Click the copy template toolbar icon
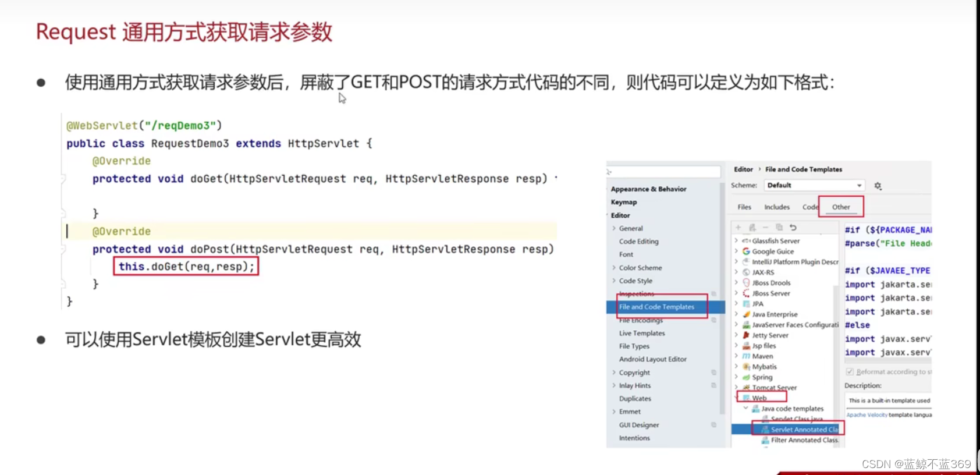 click(779, 228)
